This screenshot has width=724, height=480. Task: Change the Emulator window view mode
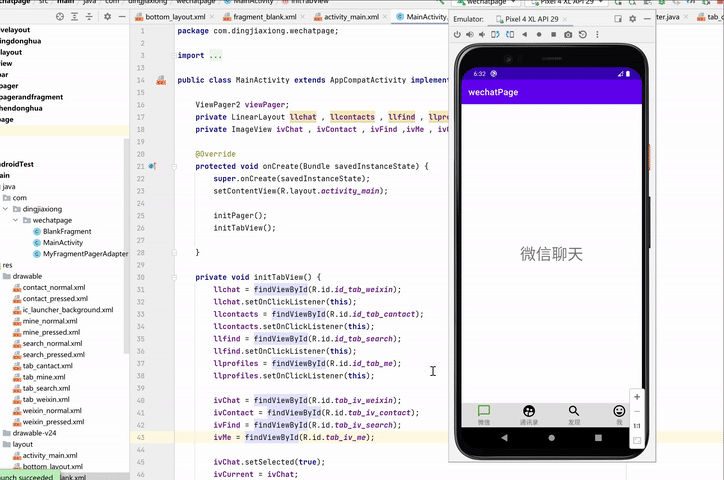pyautogui.click(x=618, y=18)
